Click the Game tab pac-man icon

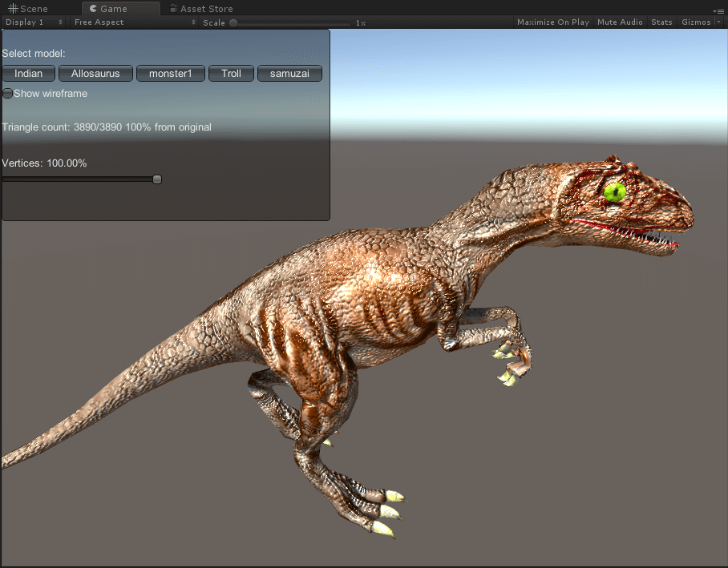coord(94,9)
